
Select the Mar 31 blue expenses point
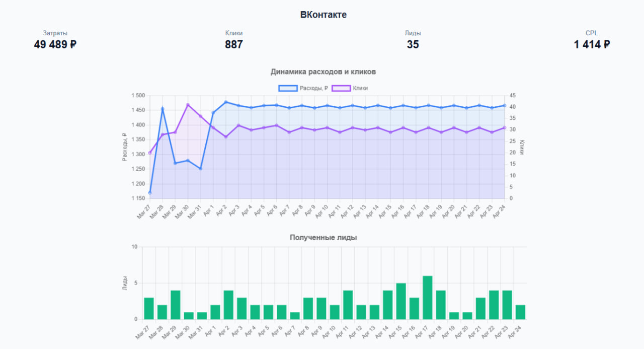[x=200, y=169]
